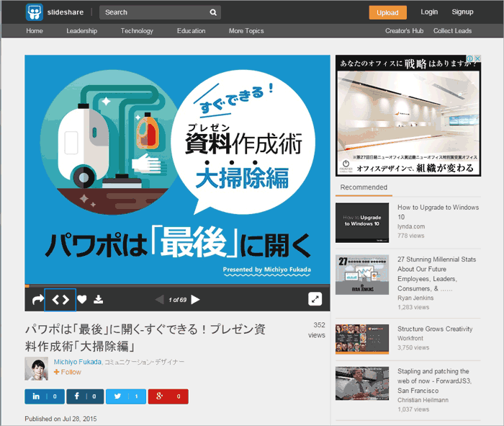Click the SlideShare logo icon
The image size is (504, 426).
pyautogui.click(x=34, y=12)
